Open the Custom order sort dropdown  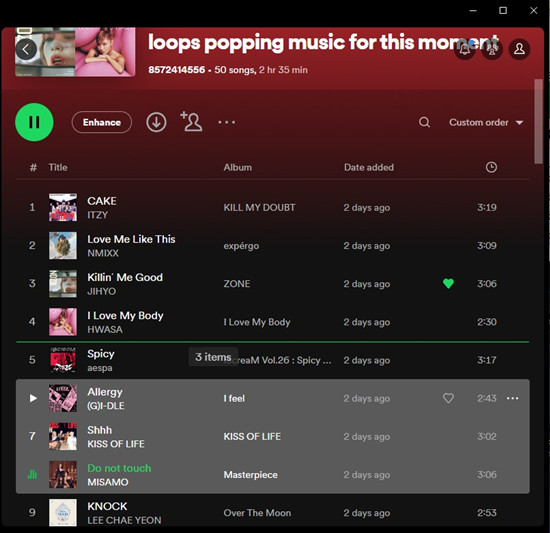point(486,122)
